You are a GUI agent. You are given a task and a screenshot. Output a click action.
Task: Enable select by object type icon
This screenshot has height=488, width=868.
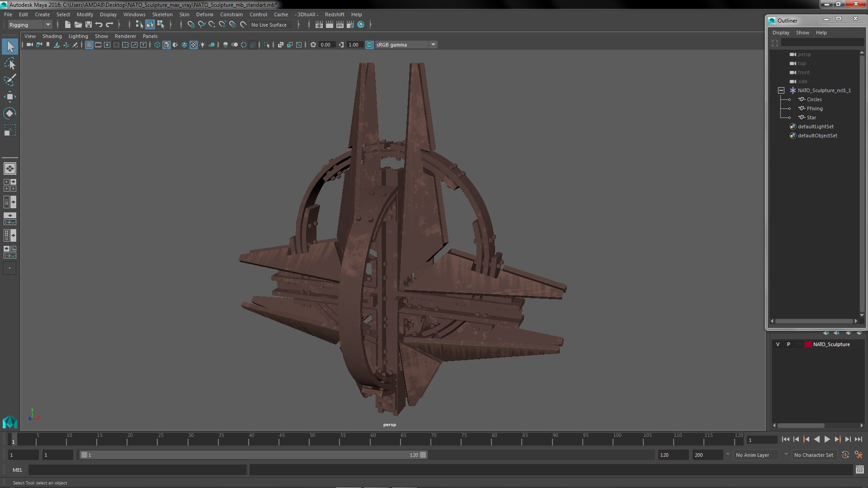coord(150,25)
